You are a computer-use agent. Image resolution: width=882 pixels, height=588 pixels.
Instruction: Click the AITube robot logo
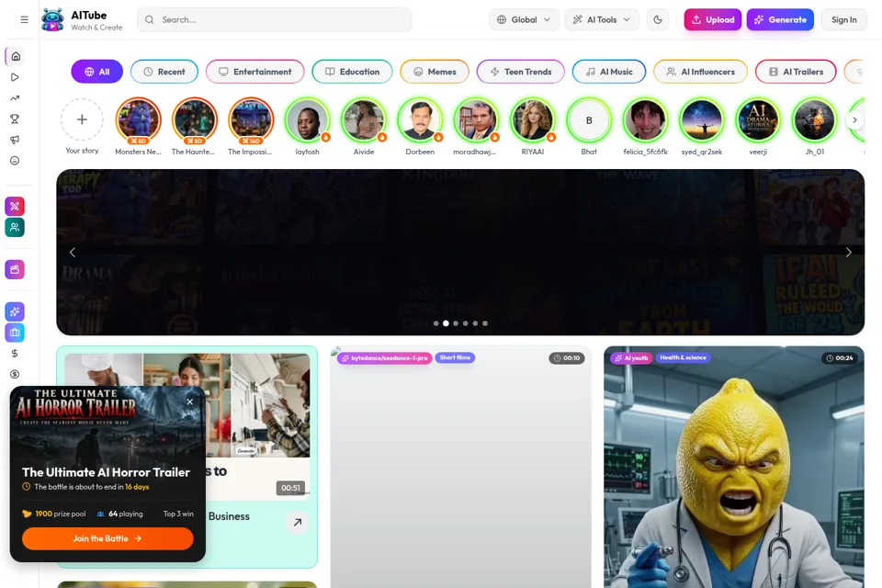[53, 20]
